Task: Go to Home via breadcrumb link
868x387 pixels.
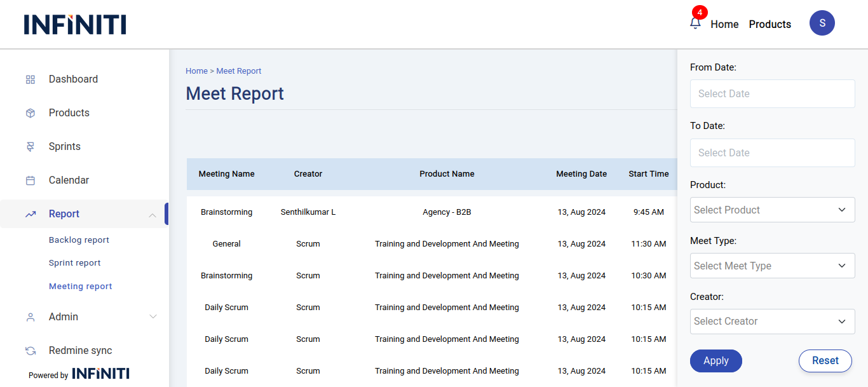Action: pos(196,71)
